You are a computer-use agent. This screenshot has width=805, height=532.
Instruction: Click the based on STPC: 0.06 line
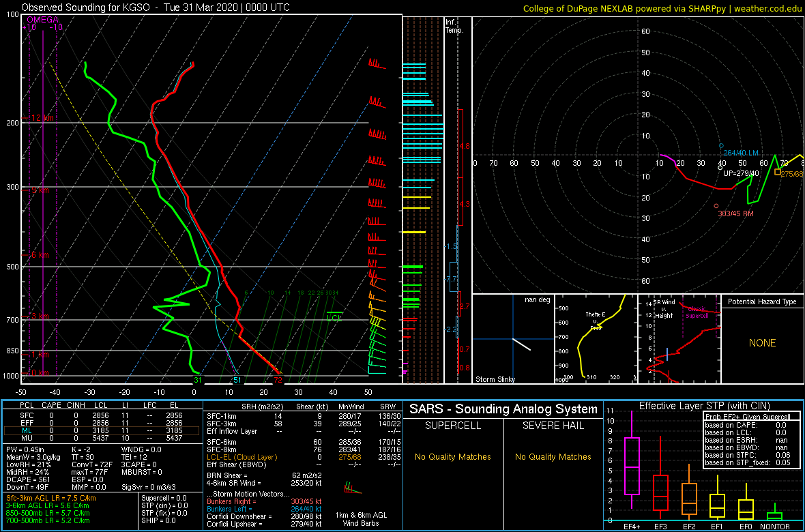(x=749, y=454)
